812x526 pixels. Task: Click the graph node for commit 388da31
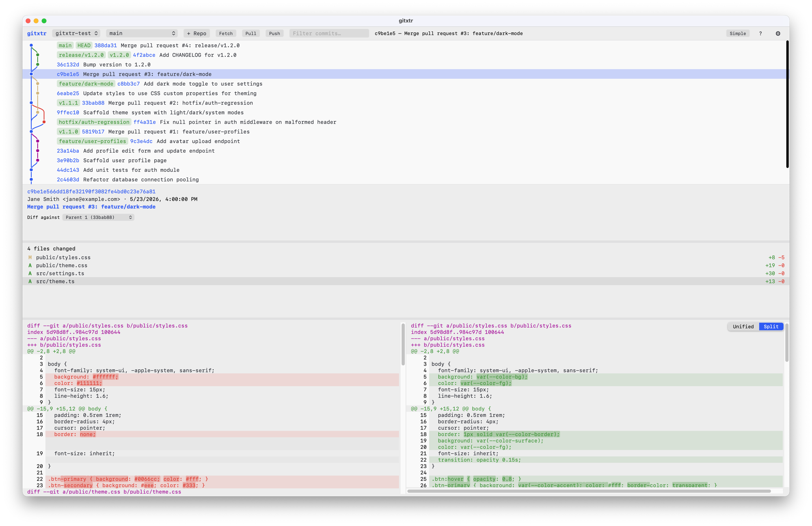coord(31,45)
